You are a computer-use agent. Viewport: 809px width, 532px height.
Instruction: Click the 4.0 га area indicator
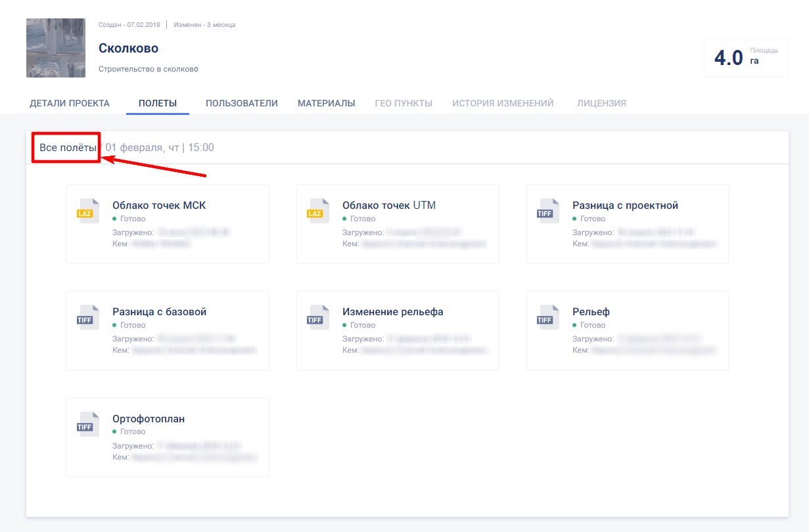[745, 58]
